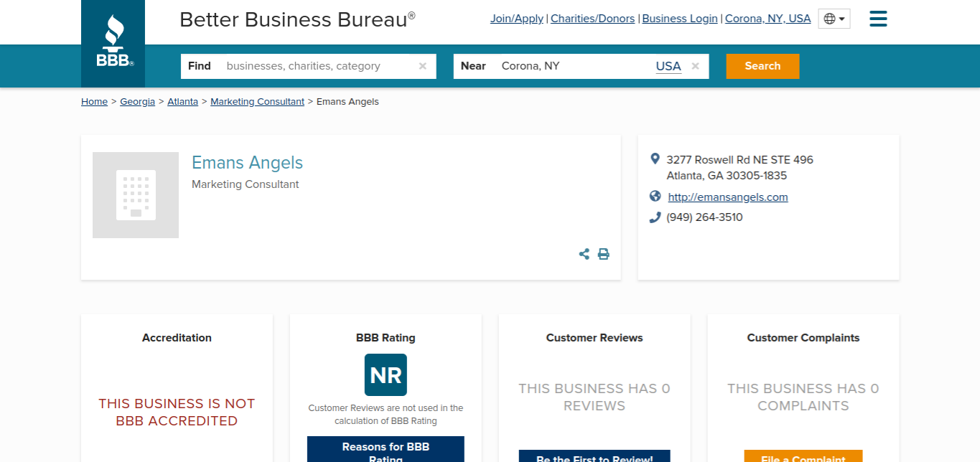Select the NR rating badge

pyautogui.click(x=386, y=374)
